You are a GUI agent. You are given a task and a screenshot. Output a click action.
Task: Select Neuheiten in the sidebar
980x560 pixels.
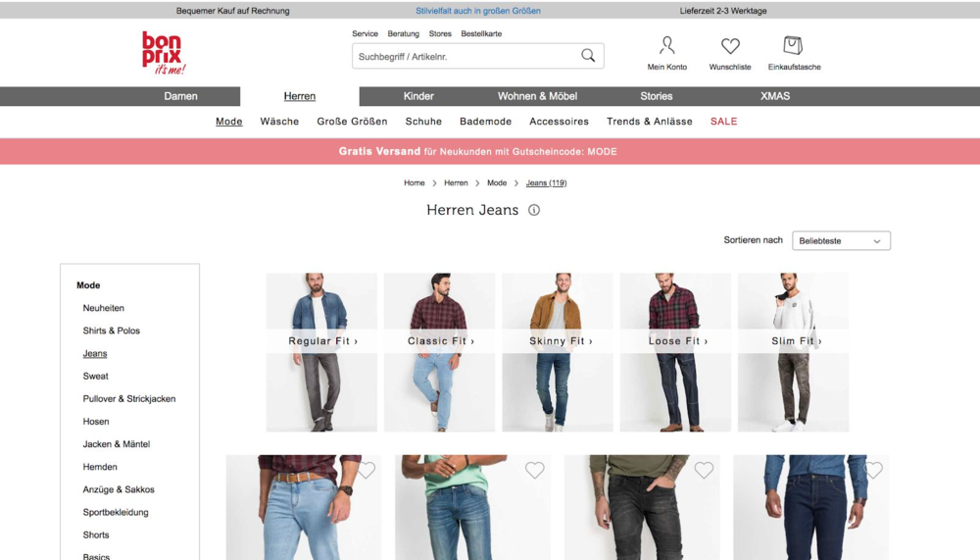click(103, 308)
